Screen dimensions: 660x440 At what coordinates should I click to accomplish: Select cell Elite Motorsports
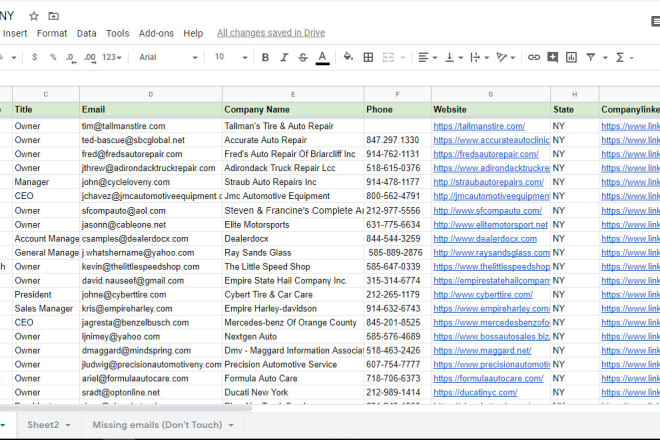293,225
